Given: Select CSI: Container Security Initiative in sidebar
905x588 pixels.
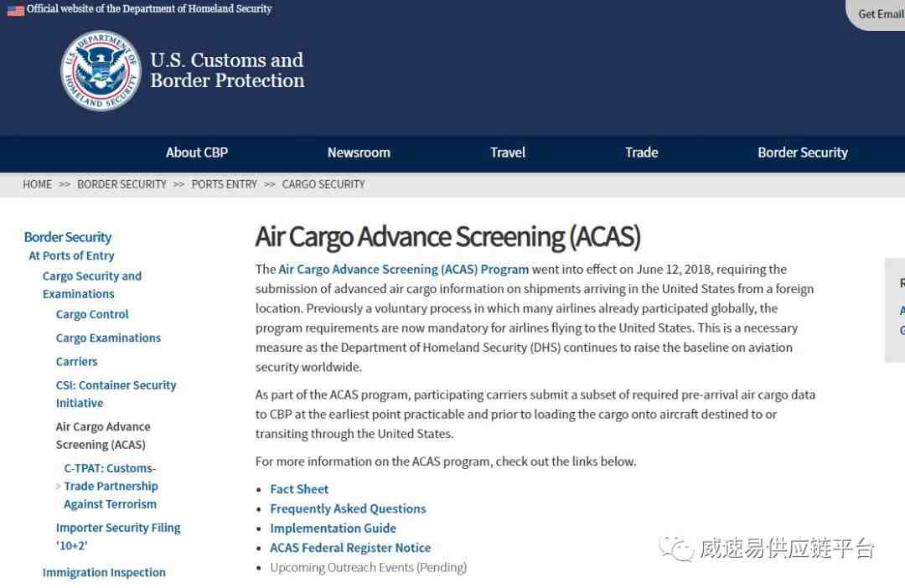Looking at the screenshot, I should pos(116,394).
